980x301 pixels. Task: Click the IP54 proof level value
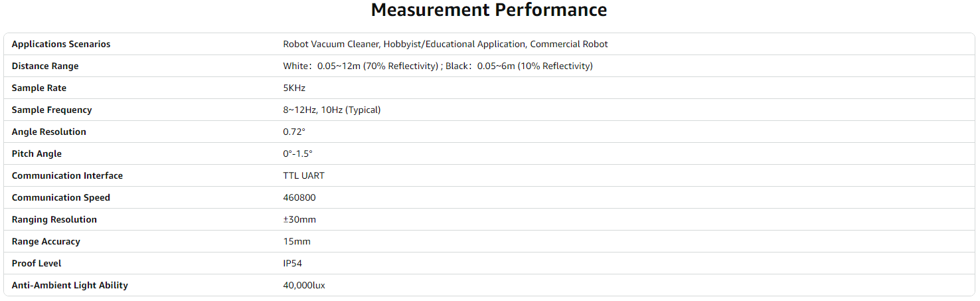click(x=293, y=264)
